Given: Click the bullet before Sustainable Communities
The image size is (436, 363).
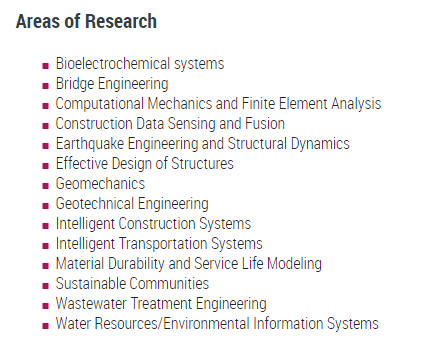Looking at the screenshot, I should [46, 286].
